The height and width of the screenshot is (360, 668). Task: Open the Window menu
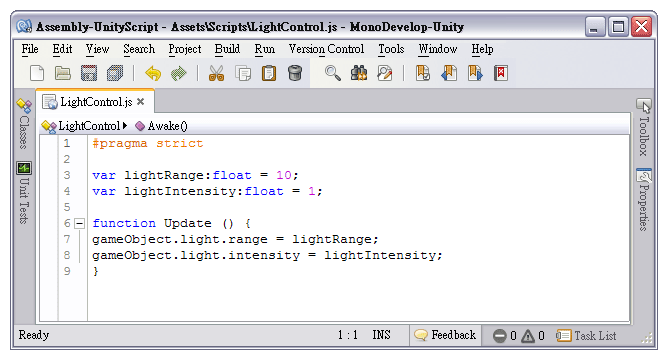[438, 49]
